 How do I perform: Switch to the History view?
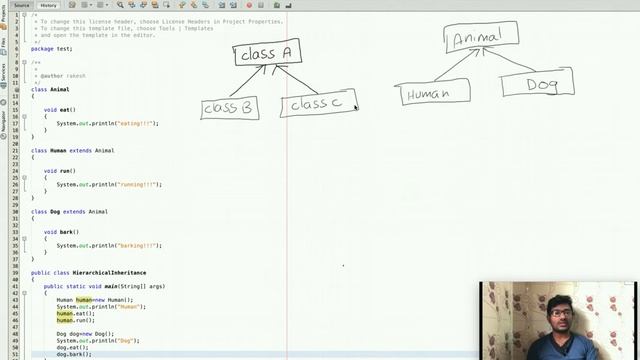tap(48, 5)
